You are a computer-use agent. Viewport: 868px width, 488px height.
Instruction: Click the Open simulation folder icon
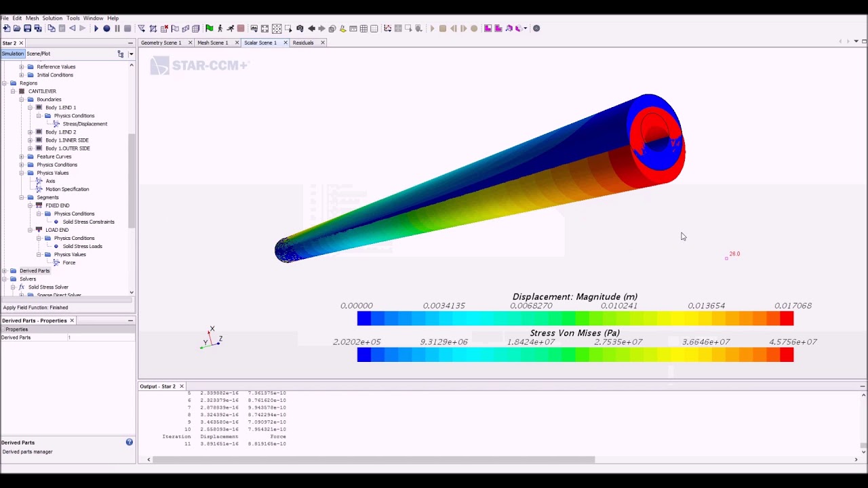click(x=17, y=28)
